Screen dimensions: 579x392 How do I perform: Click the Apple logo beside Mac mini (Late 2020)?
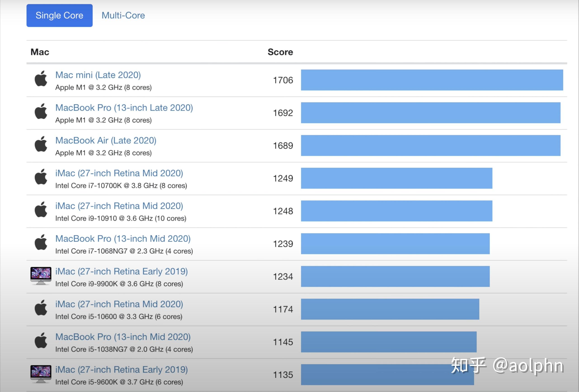[x=41, y=78]
